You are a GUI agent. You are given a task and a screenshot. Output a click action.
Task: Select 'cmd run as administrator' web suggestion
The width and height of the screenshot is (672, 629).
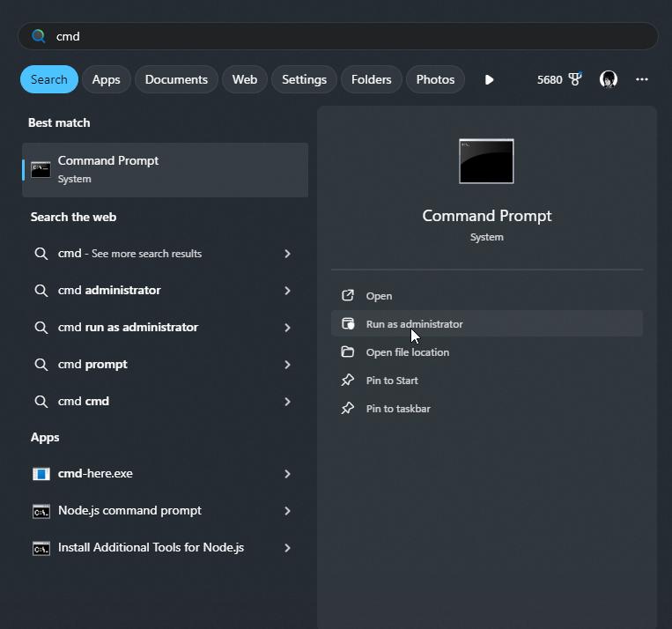point(165,327)
